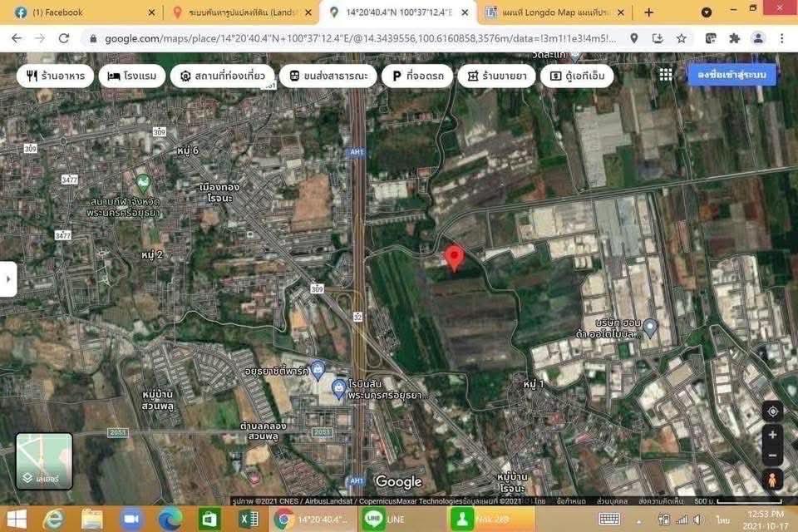
Task: Select the ที่จอดรถ parking filter chip
Action: click(416, 75)
